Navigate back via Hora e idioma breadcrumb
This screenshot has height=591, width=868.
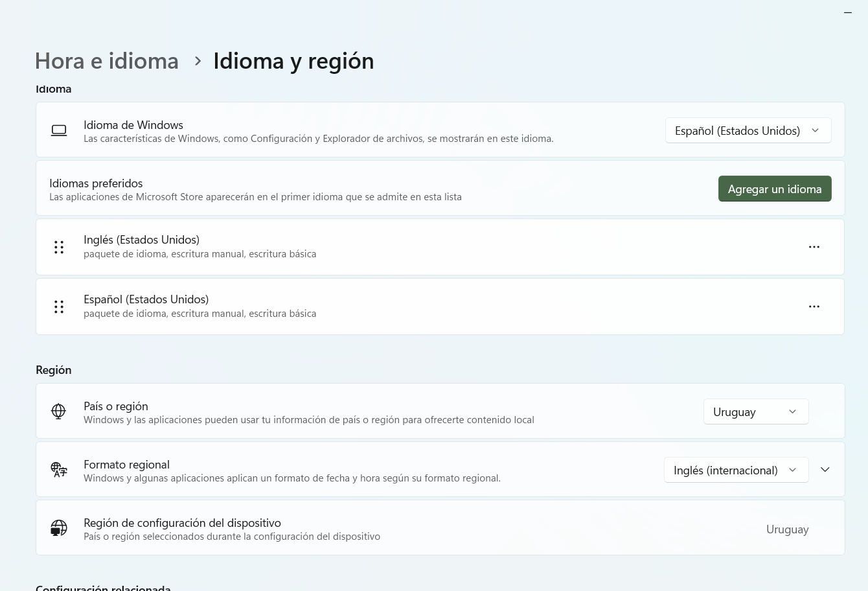pyautogui.click(x=106, y=60)
